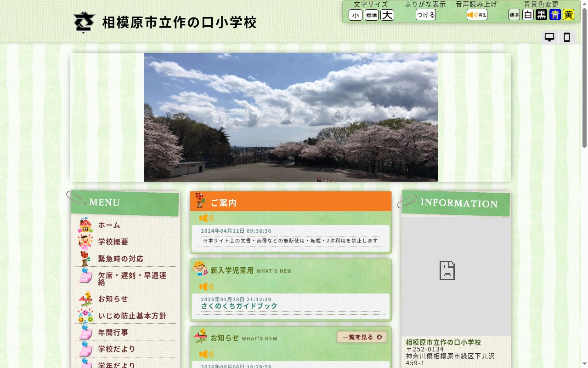Click the notepad icon beside 年間行事
This screenshot has width=588, height=368.
(85, 332)
